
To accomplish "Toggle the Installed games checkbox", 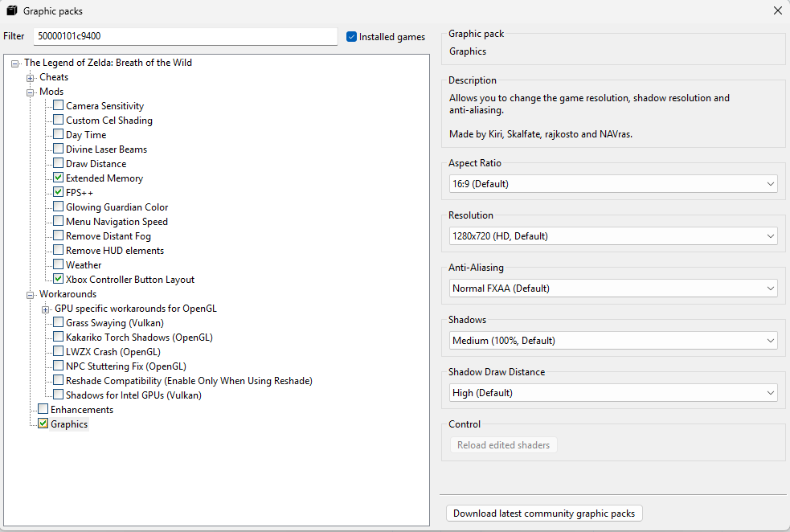I will point(352,37).
